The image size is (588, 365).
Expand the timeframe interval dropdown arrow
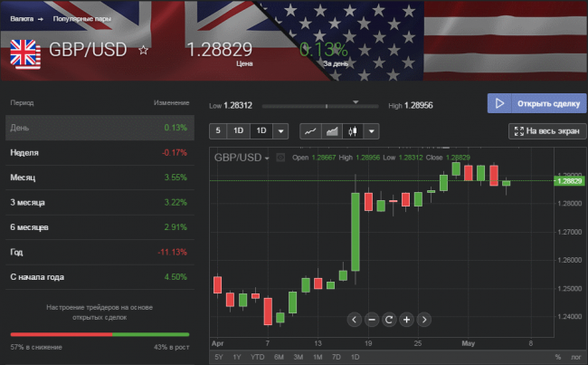click(x=280, y=131)
